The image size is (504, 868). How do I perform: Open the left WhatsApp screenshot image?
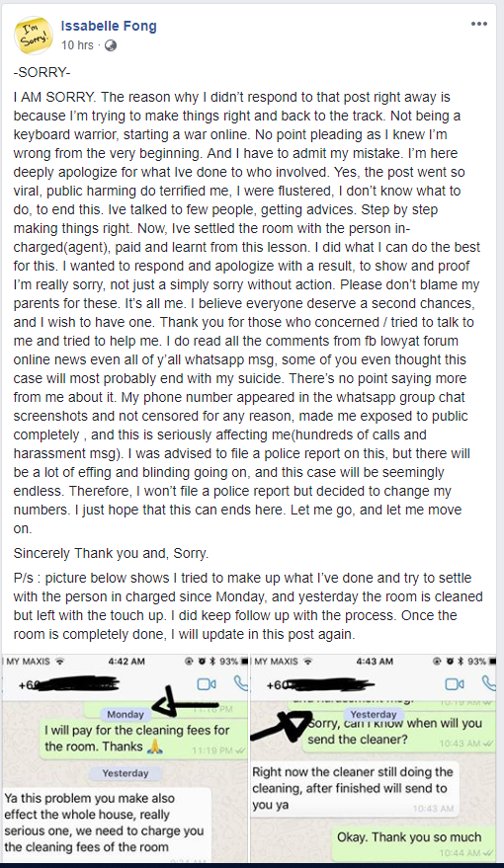coord(126,758)
